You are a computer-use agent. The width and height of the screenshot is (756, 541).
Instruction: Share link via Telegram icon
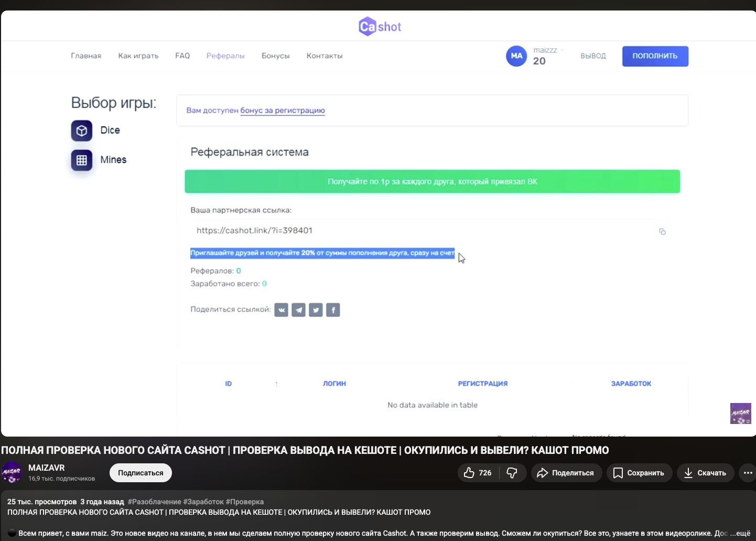tap(299, 310)
